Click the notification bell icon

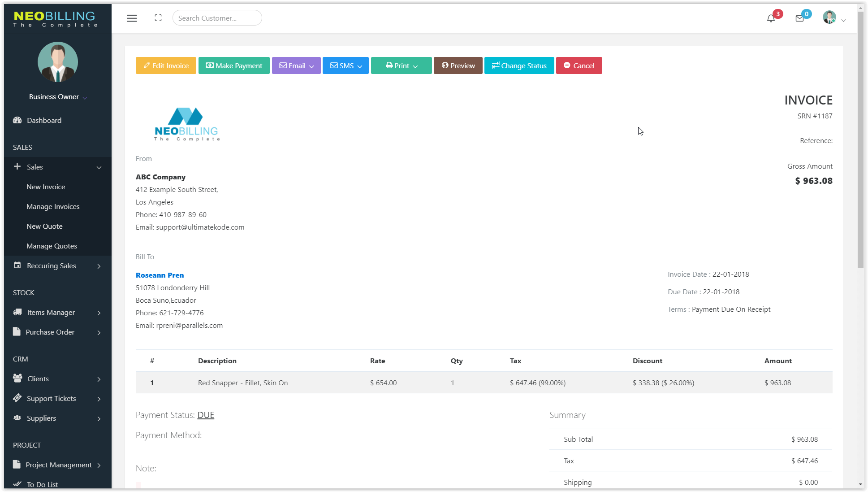771,18
